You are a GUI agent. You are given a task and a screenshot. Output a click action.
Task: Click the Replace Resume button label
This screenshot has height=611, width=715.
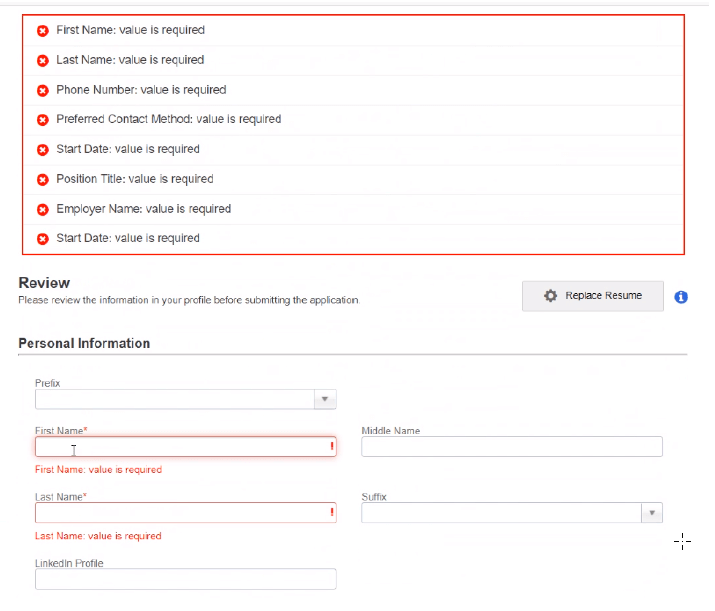(x=603, y=296)
